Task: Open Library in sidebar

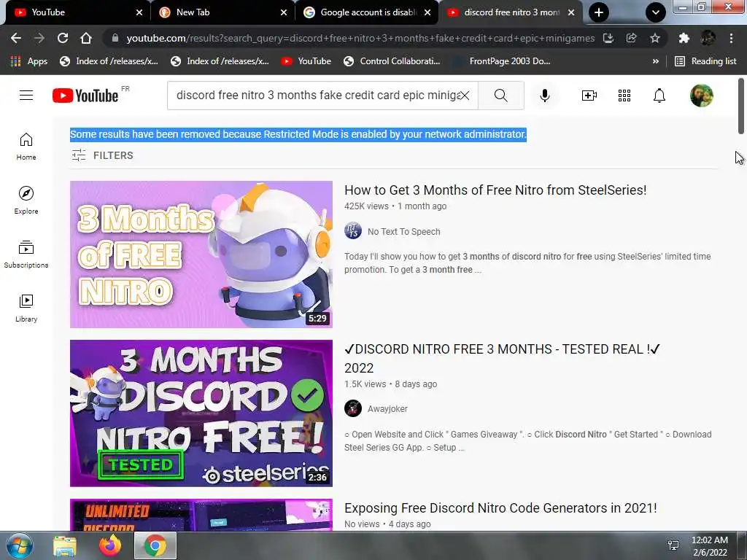Action: tap(26, 308)
